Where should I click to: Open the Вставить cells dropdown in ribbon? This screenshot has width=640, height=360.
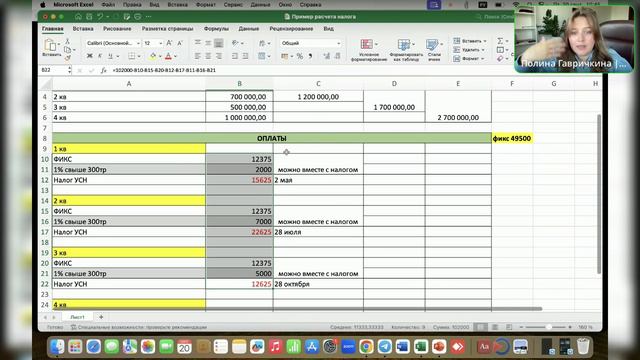(470, 41)
